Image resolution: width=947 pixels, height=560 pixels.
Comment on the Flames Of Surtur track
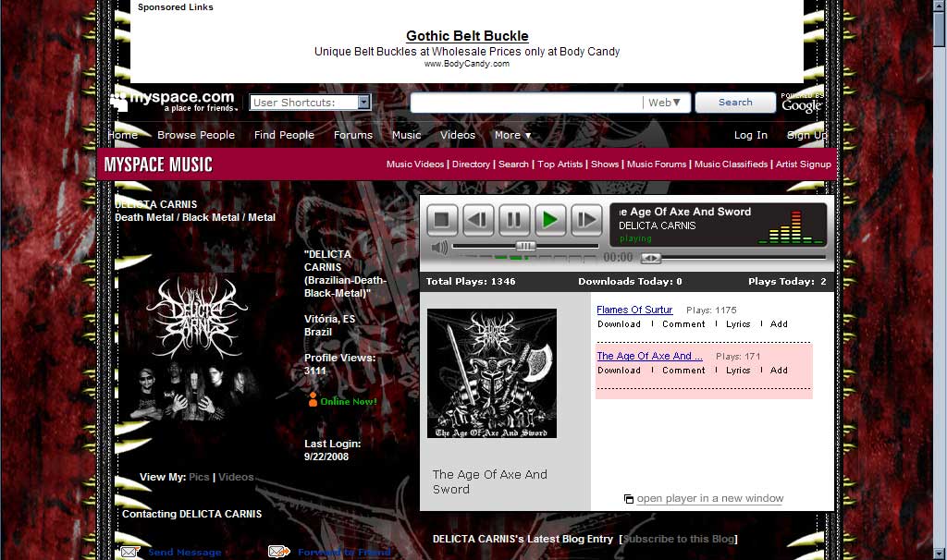pyautogui.click(x=683, y=324)
